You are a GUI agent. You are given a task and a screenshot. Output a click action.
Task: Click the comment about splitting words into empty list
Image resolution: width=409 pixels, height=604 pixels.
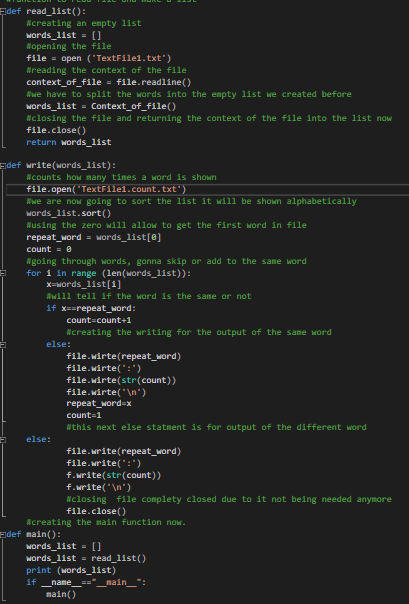189,94
